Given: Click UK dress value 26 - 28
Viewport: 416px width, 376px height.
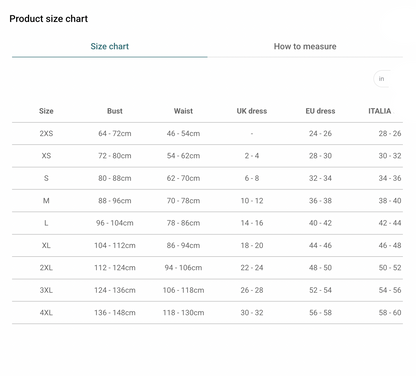Looking at the screenshot, I should pos(252,290).
